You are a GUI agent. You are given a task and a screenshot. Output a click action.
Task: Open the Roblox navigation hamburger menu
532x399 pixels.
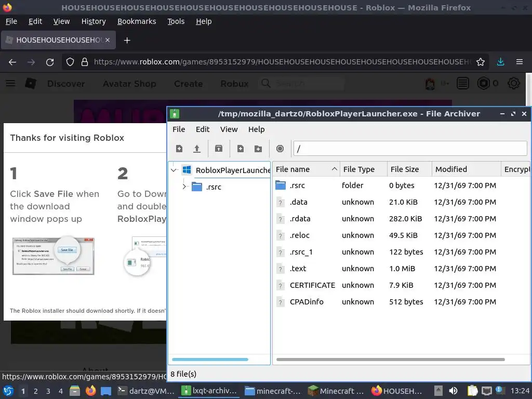(10, 84)
